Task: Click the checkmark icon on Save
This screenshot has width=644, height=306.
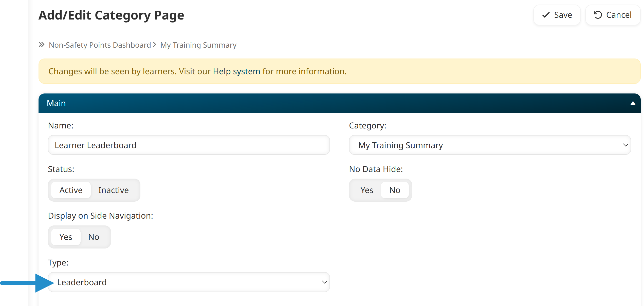Action: point(546,15)
